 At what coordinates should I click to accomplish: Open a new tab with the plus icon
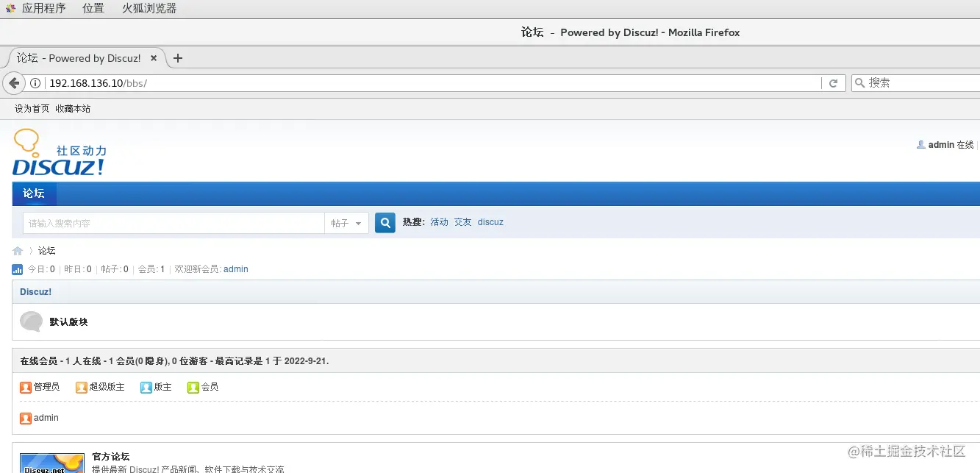[177, 58]
